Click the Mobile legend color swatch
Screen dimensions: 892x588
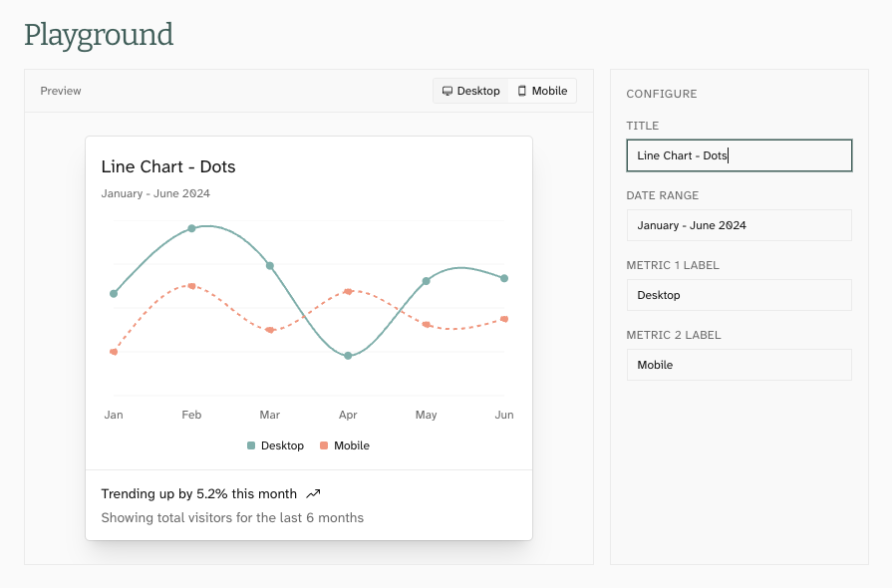point(324,445)
